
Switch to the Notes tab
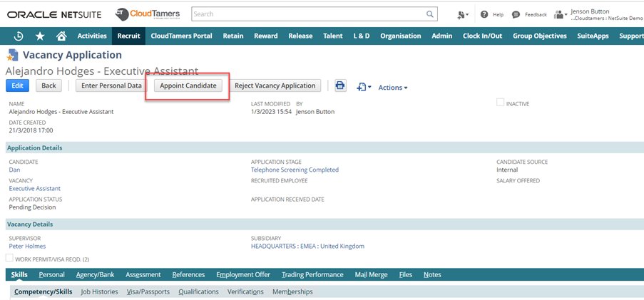[x=432, y=274]
